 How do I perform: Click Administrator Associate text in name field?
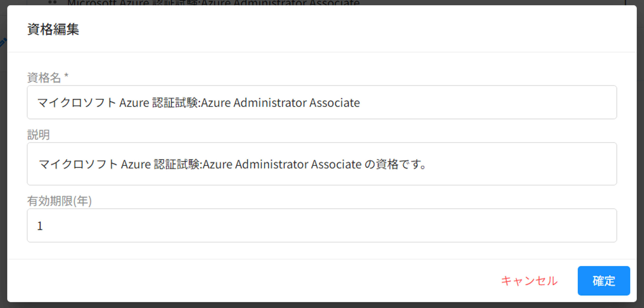(x=297, y=103)
